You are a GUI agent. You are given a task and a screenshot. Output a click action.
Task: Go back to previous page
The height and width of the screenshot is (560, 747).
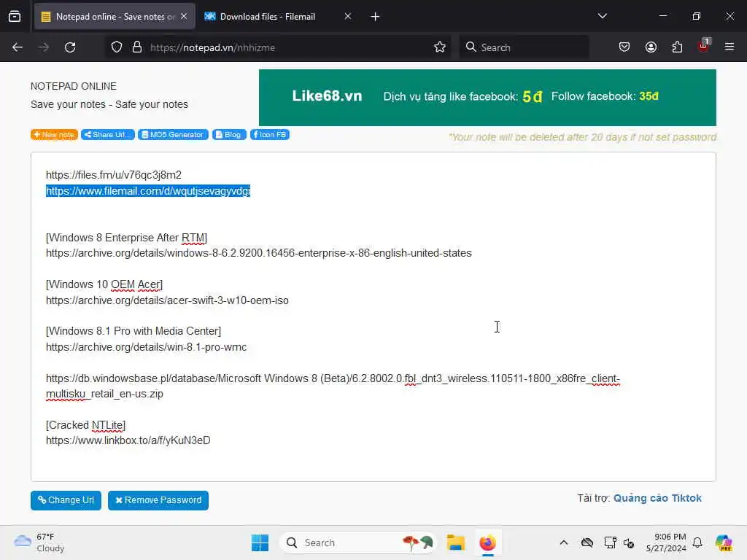[18, 47]
